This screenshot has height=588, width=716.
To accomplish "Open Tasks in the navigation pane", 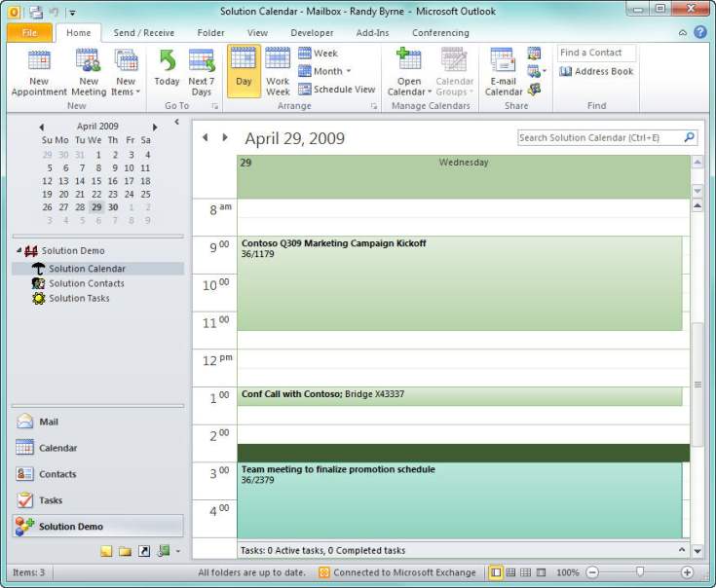I will coord(97,500).
